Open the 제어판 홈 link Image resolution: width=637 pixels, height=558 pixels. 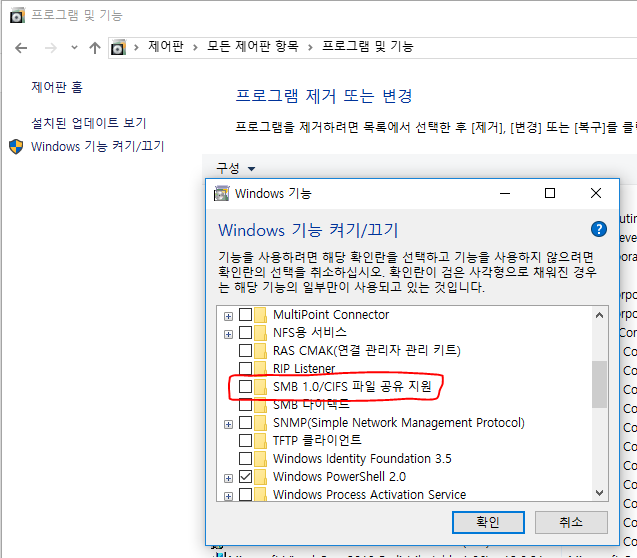tap(57, 87)
